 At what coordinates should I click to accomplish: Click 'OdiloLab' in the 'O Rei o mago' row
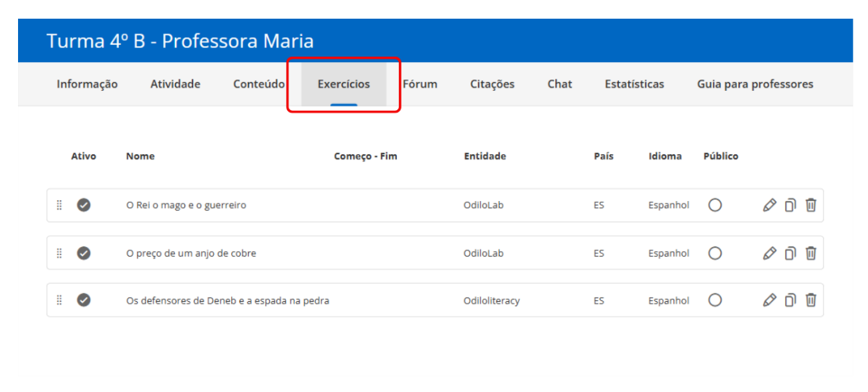point(483,205)
